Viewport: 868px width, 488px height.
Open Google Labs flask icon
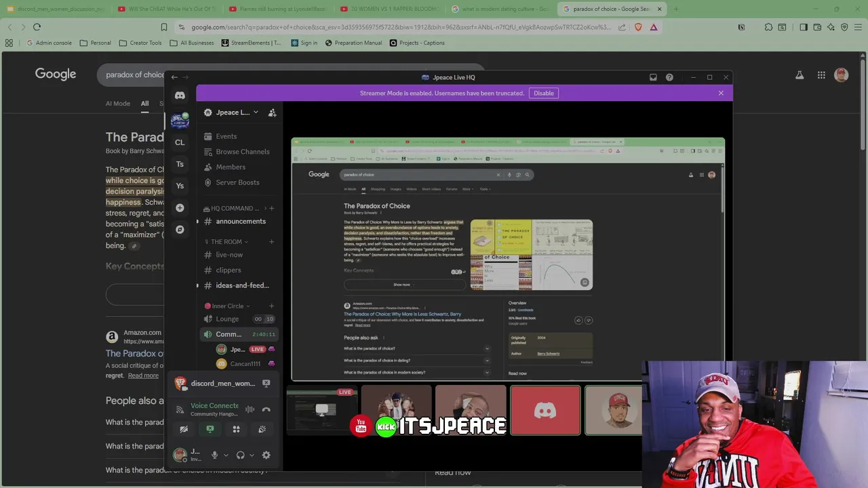click(x=800, y=75)
